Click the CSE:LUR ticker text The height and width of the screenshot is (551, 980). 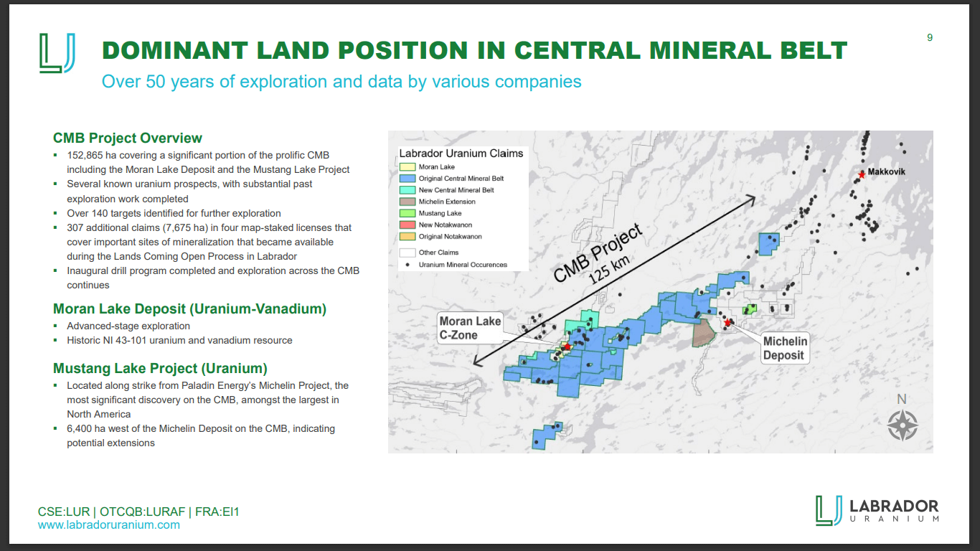point(64,512)
